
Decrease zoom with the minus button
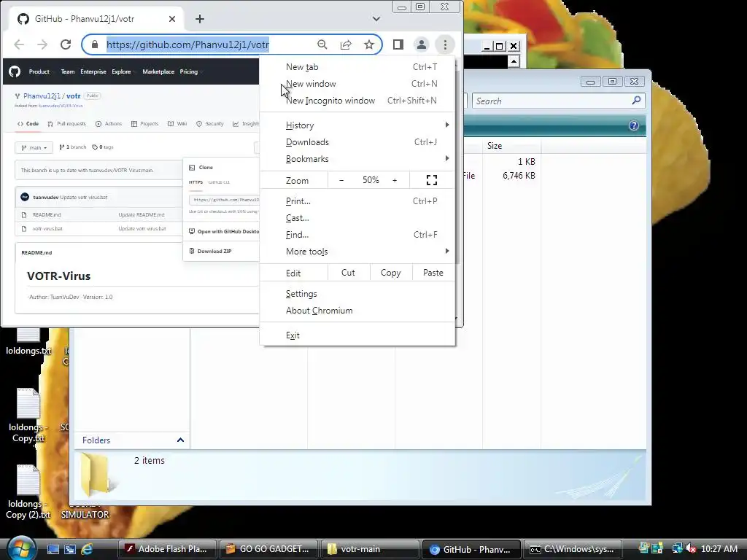pyautogui.click(x=341, y=180)
